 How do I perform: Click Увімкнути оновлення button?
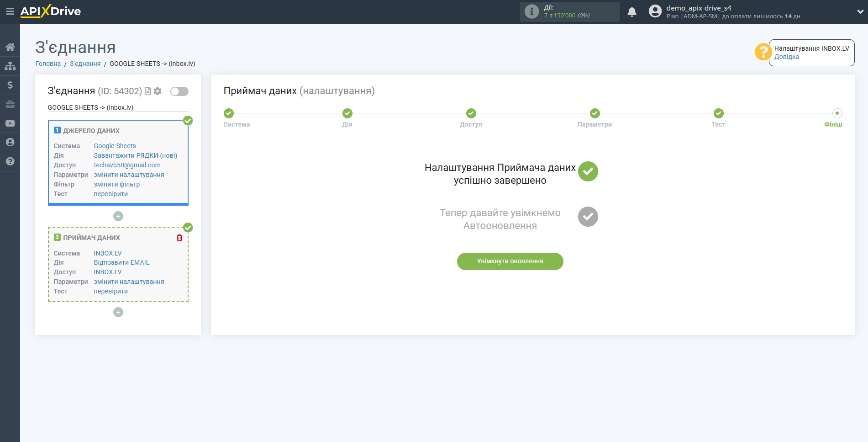point(510,261)
